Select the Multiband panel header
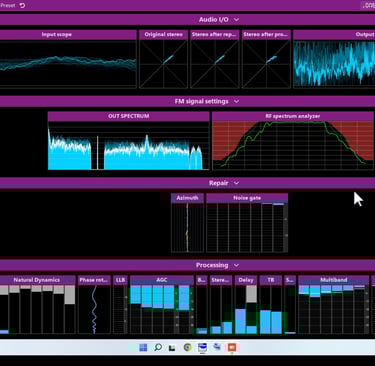Screen dimensions: 375x366 (334, 280)
